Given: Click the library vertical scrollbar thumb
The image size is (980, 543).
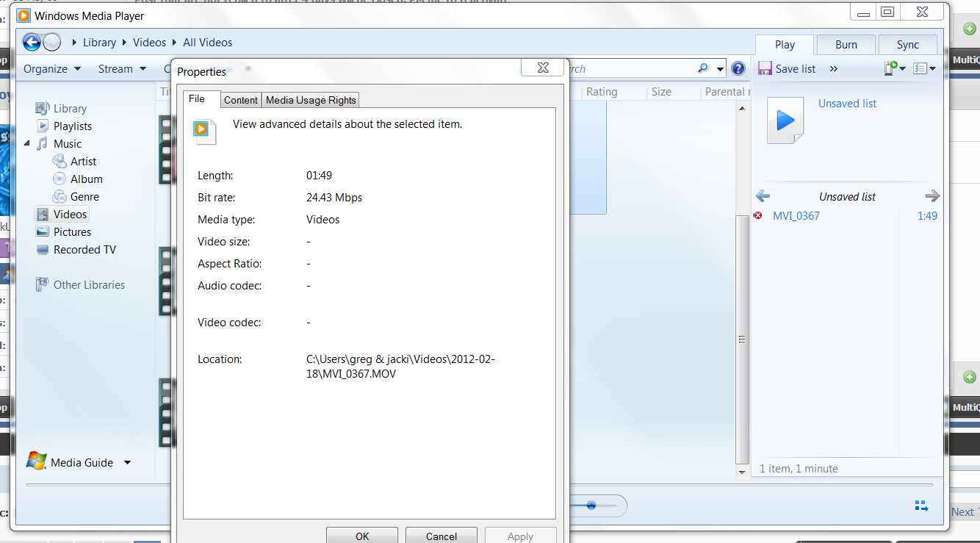Looking at the screenshot, I should (x=742, y=339).
